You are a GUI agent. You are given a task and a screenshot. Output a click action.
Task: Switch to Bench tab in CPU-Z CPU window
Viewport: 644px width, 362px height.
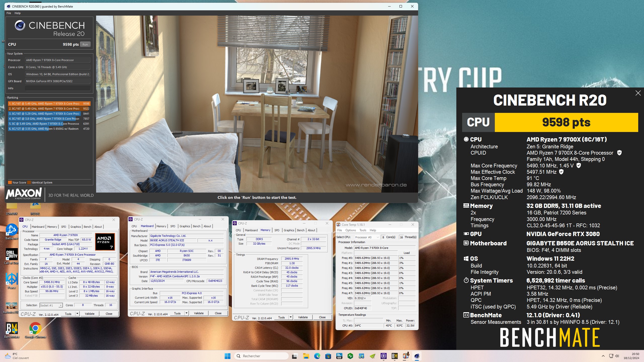[88, 227]
